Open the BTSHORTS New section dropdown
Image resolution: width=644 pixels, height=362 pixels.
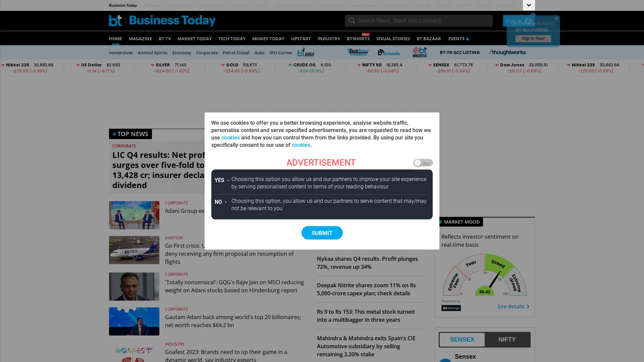pyautogui.click(x=358, y=39)
